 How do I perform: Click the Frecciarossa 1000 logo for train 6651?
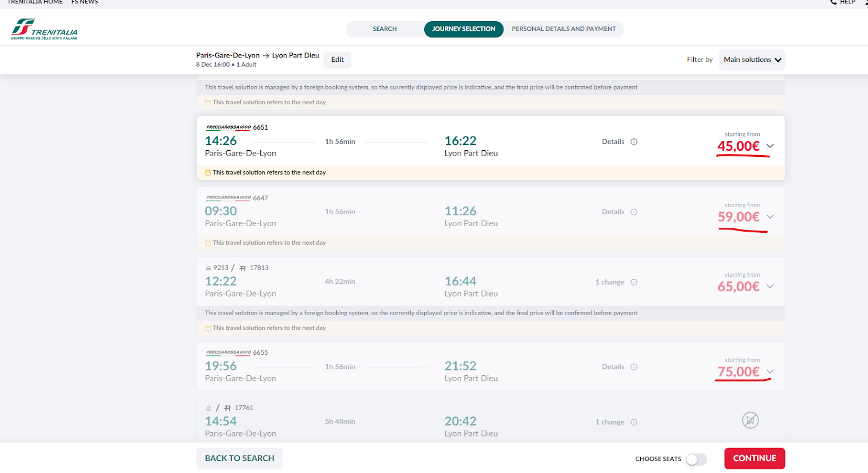[228, 127]
